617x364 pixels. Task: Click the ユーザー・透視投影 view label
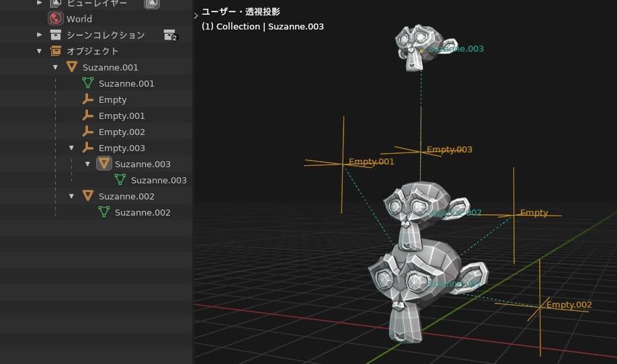click(241, 12)
